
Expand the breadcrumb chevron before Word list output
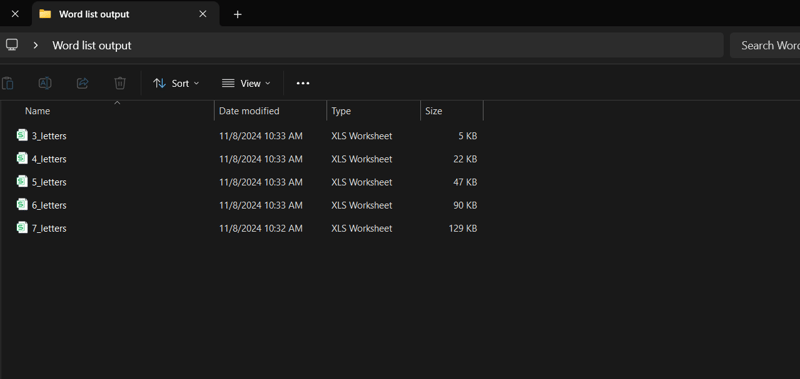tap(36, 45)
